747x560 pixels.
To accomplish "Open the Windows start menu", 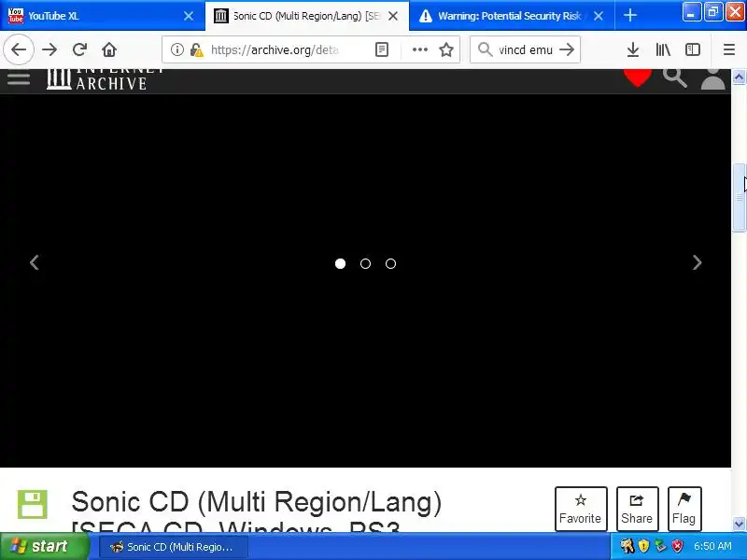I will pyautogui.click(x=44, y=546).
